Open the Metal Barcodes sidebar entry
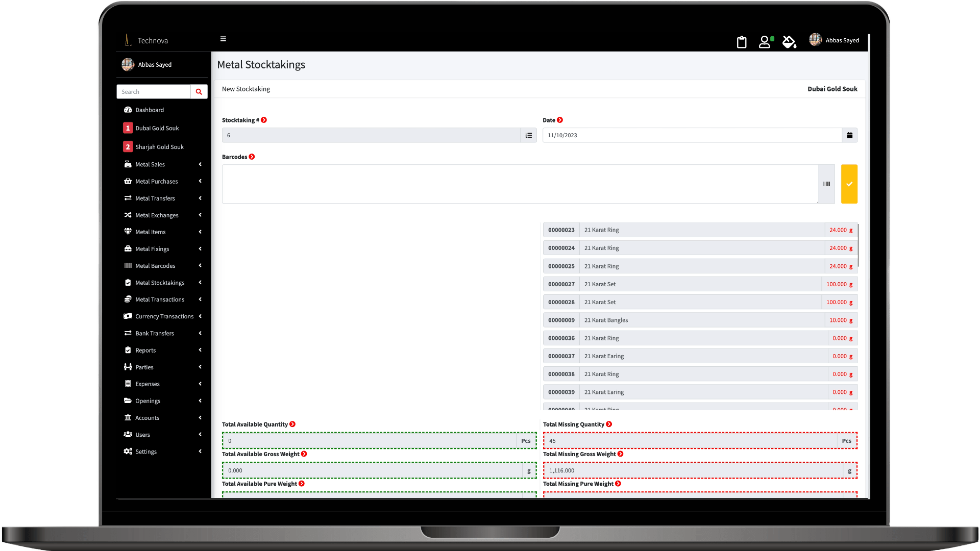 coord(155,266)
